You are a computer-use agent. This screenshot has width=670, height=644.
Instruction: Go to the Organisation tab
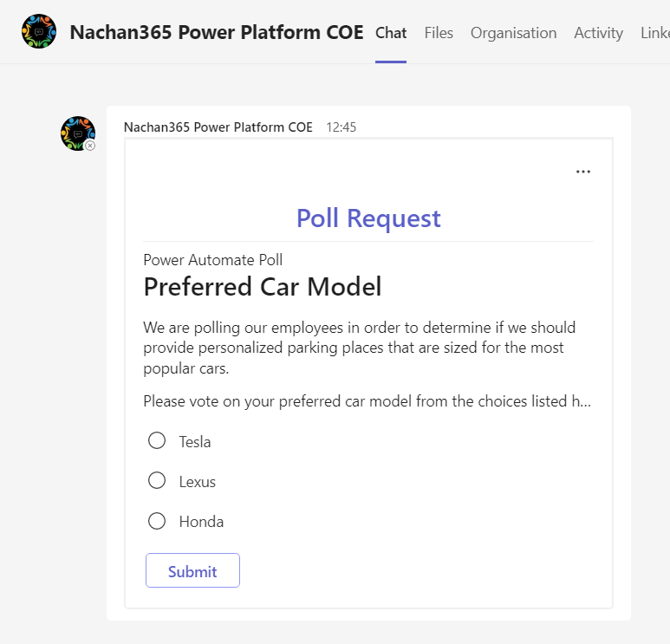[x=513, y=33]
